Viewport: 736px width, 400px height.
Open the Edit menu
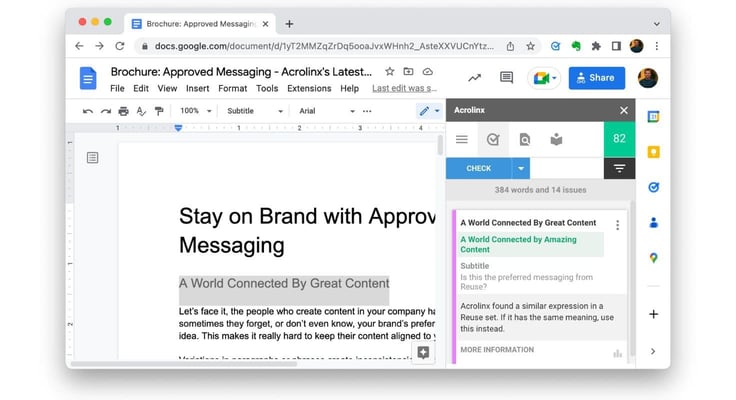tap(141, 88)
